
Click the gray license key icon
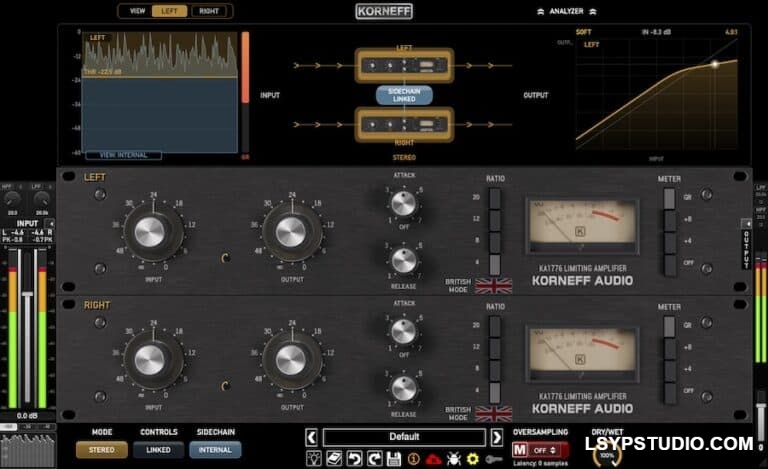coord(494,459)
